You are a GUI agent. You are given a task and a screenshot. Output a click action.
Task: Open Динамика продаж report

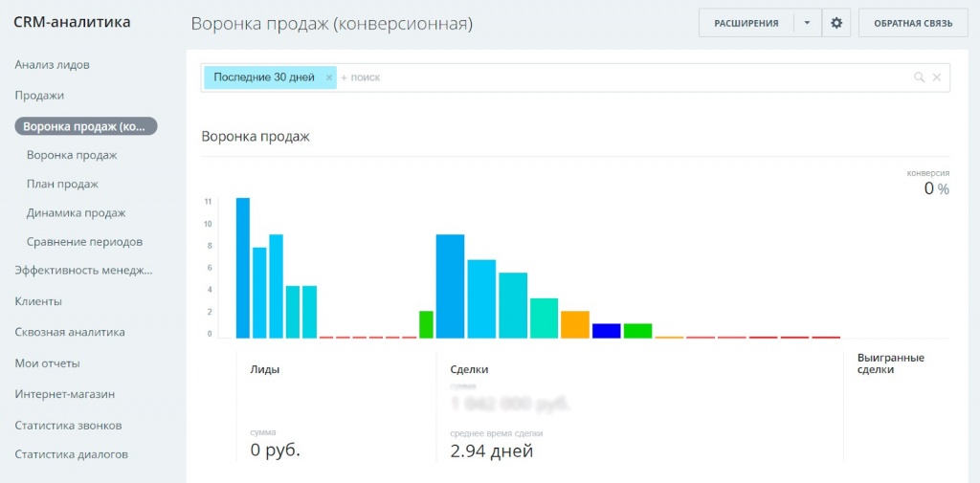coord(76,213)
